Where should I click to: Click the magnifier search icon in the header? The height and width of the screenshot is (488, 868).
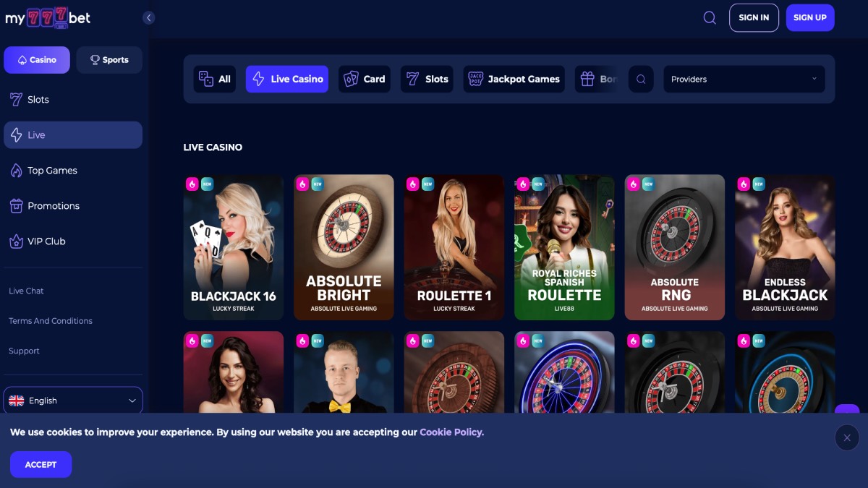[710, 18]
